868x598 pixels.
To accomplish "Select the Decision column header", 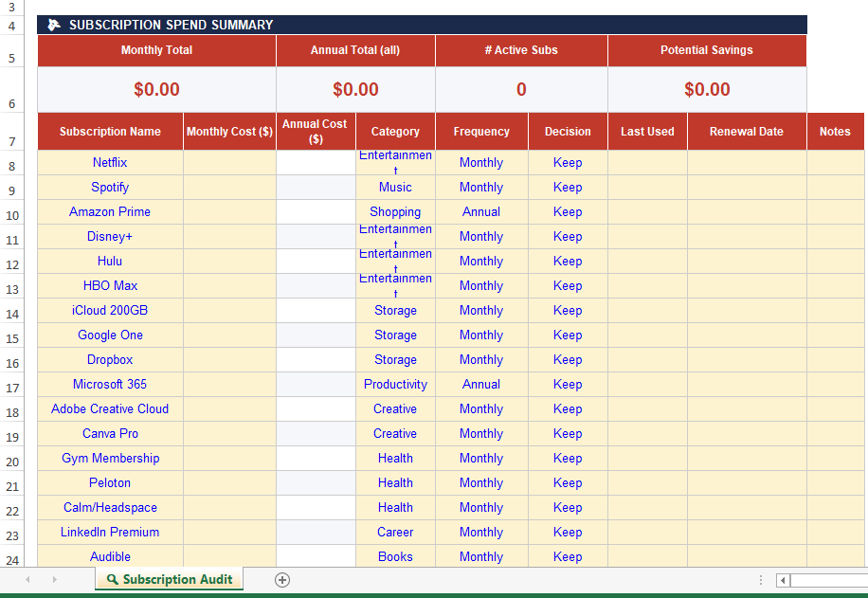I will pos(568,132).
